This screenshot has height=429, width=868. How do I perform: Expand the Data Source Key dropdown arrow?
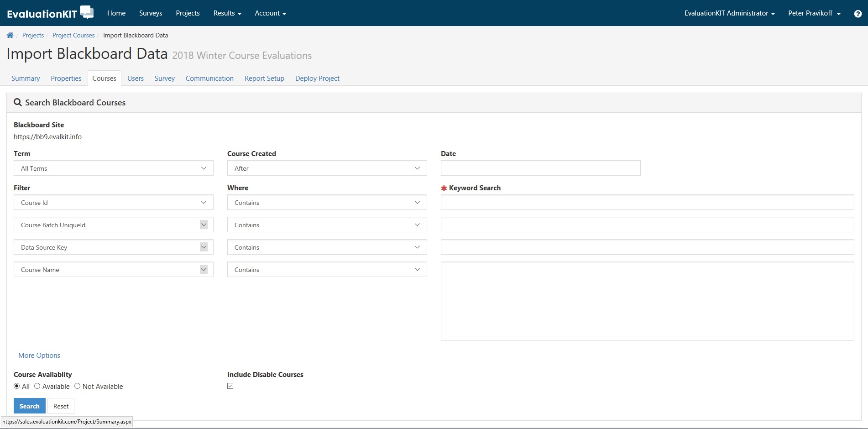pos(204,247)
